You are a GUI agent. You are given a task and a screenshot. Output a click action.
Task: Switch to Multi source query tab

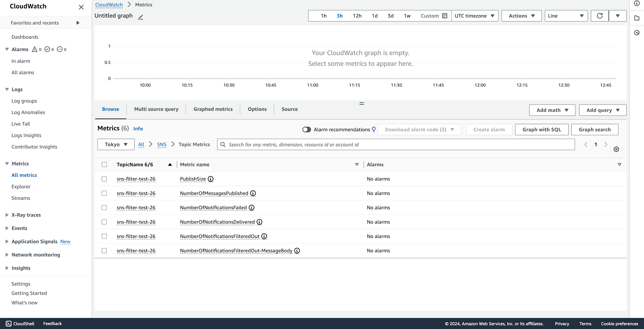coord(156,109)
